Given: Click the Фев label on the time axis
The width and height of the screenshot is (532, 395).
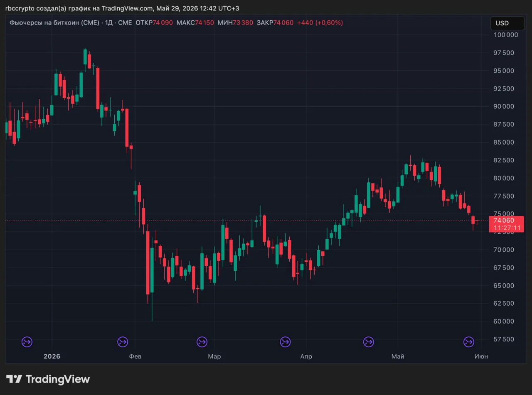Looking at the screenshot, I should (x=135, y=356).
